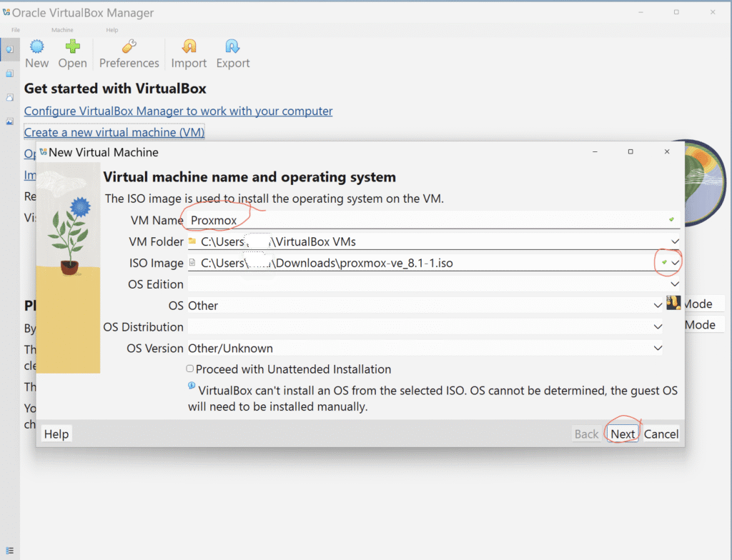
Task: Click the second icon in left sidebar
Action: (x=9, y=74)
